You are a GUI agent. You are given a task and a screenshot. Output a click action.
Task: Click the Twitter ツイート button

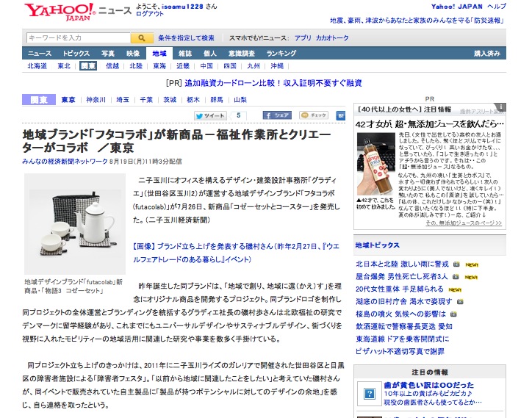pyautogui.click(x=210, y=115)
